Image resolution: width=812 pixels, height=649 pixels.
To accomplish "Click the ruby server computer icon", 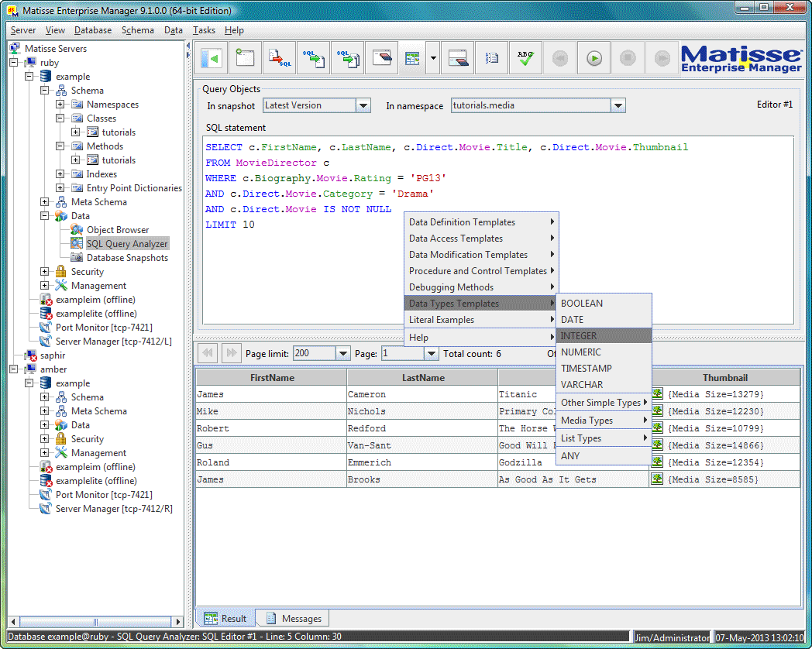I will tap(30, 62).
